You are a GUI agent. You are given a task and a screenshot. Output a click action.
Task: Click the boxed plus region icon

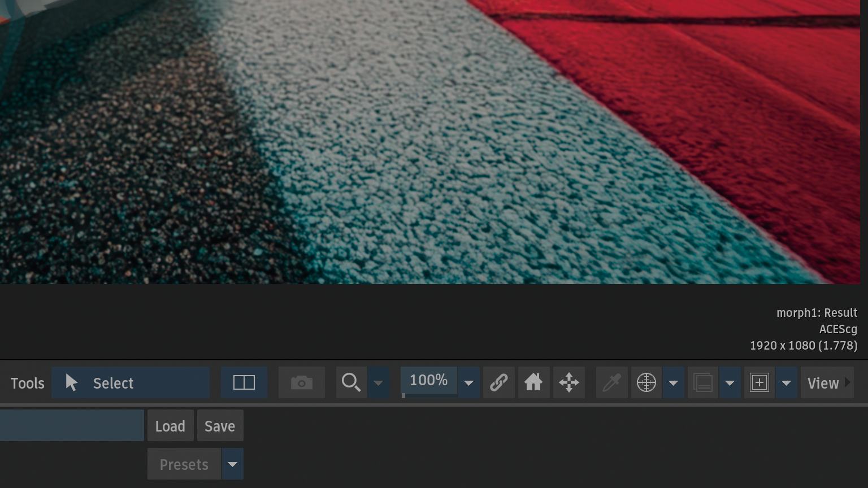coord(759,383)
